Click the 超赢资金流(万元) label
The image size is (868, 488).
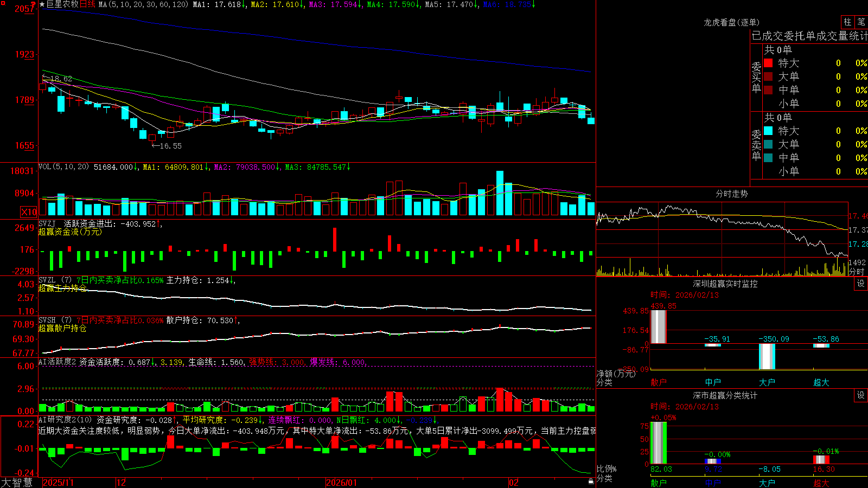[x=70, y=232]
